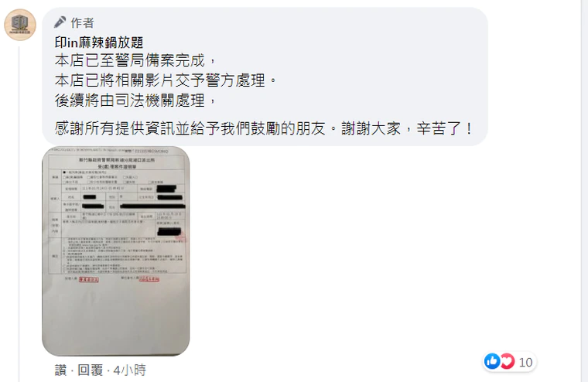Click the vertical comment thread line
This screenshot has width=588, height=382.
coord(19,213)
